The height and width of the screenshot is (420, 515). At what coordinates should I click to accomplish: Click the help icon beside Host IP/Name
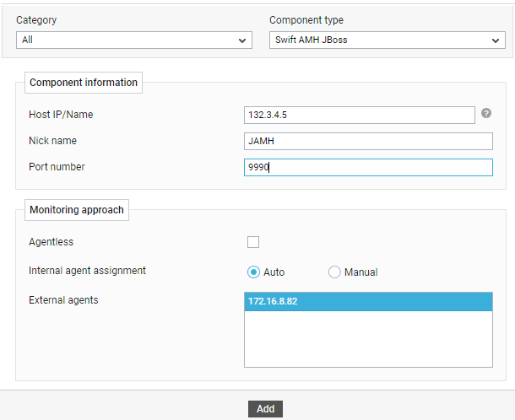coord(486,113)
